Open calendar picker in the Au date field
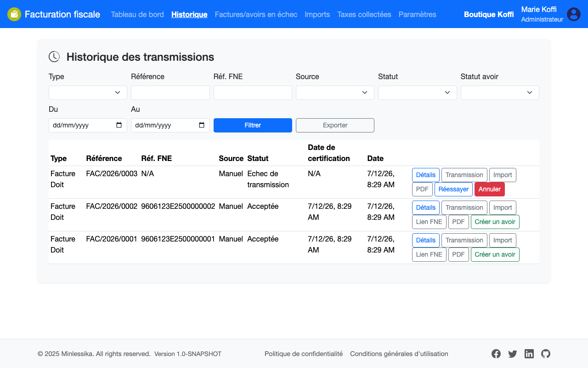This screenshot has width=588, height=368. click(202, 125)
